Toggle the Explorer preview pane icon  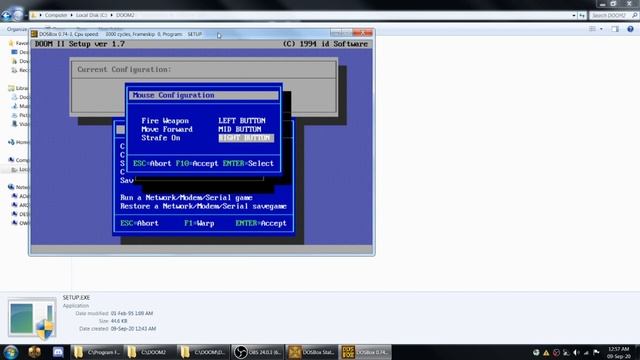[615, 29]
